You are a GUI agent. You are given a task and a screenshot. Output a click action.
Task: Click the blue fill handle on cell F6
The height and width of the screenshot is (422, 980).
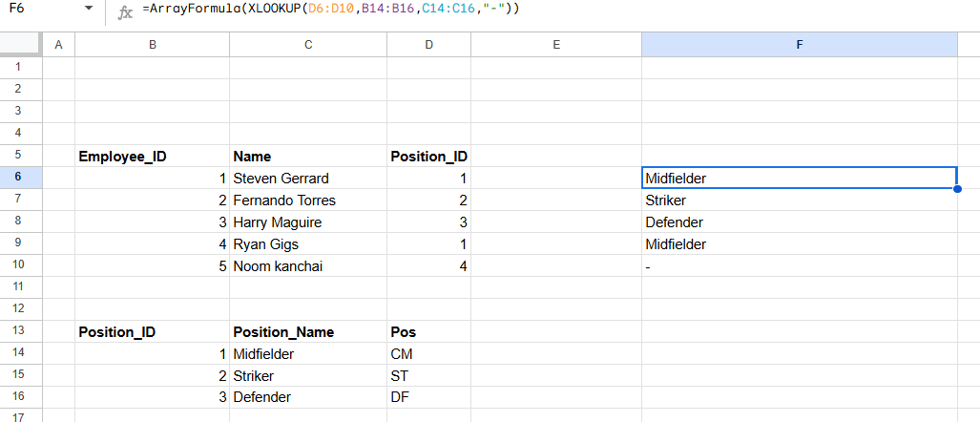coord(957,189)
